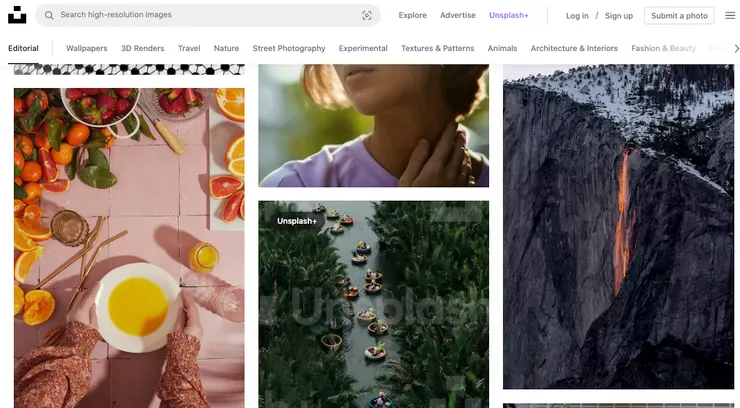Focus the Search high-resolution images field
This screenshot has width=740, height=408.
208,15
